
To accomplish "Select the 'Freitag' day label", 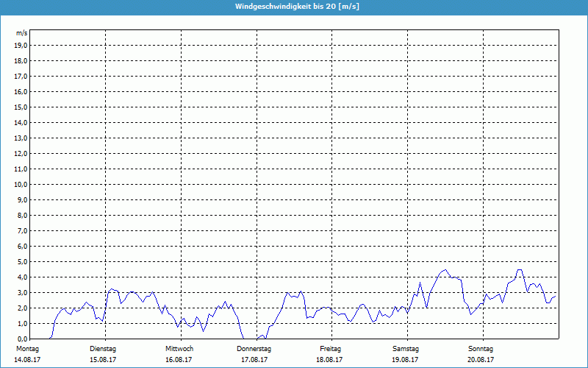I will 331,348.
